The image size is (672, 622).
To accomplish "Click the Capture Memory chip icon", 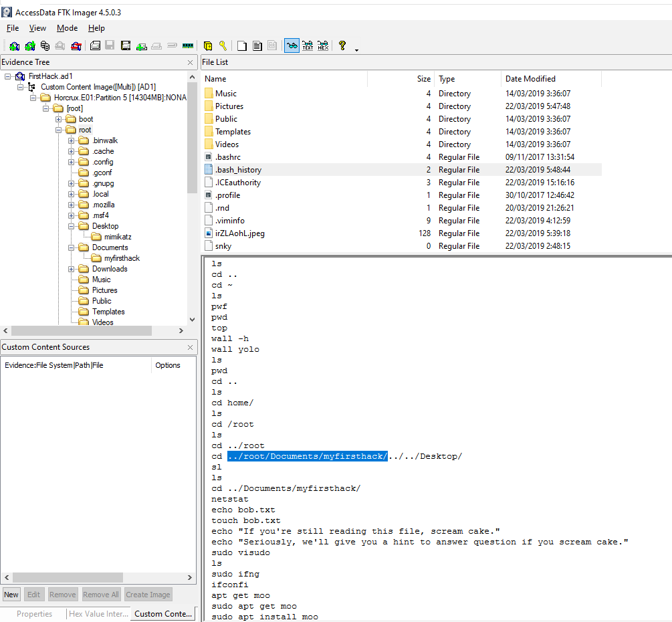I will point(188,45).
